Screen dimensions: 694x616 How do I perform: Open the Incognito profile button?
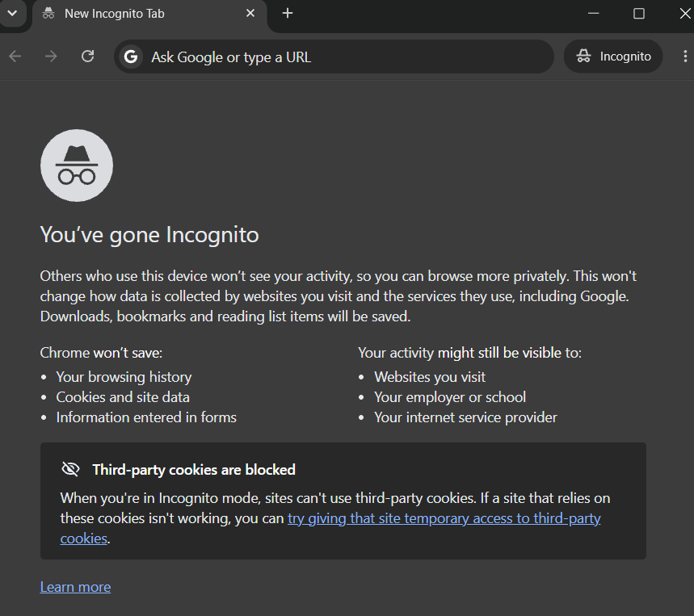613,57
